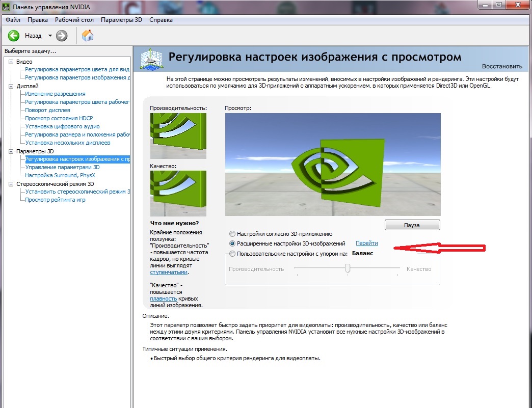The width and height of the screenshot is (532, 408).
Task: Collapse the Видео tree node
Action: click(11, 62)
